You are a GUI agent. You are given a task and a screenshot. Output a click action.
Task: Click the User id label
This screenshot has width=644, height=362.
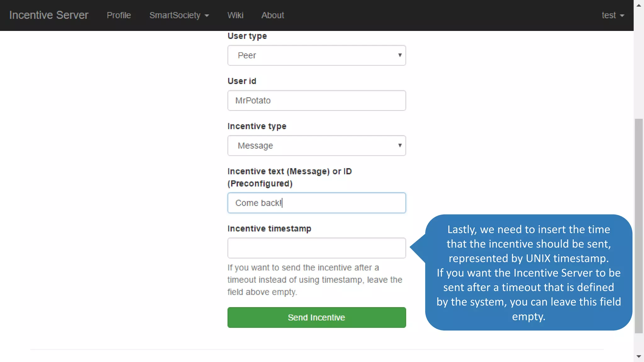coord(242,81)
